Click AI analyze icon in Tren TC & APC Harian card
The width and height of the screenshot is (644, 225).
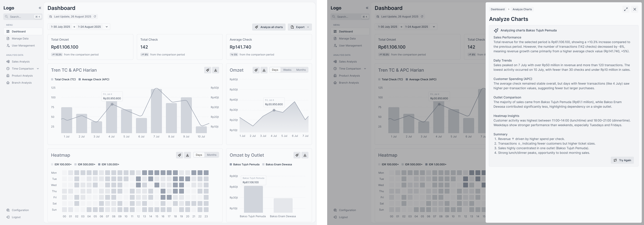click(207, 70)
